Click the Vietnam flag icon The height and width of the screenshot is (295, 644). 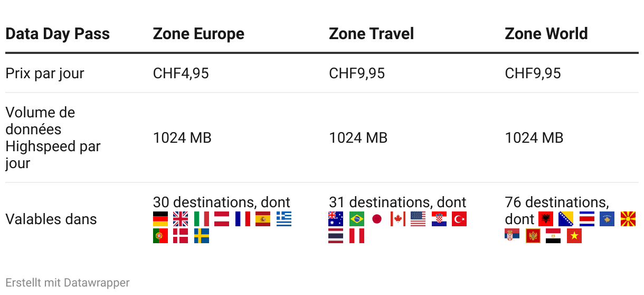point(574,236)
